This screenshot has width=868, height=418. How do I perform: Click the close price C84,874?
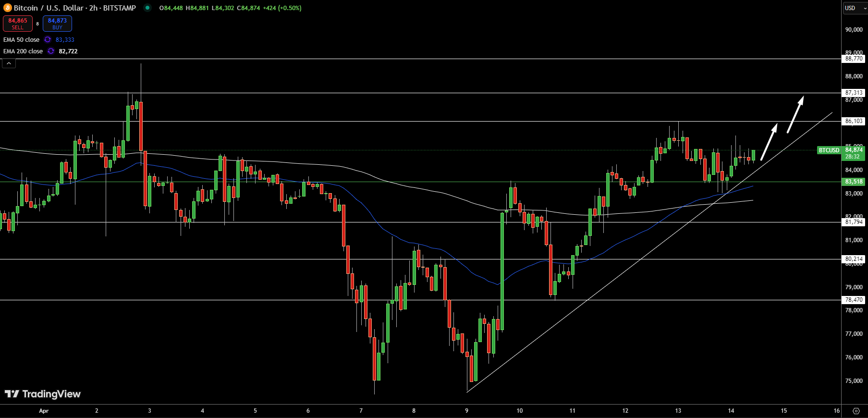point(248,8)
